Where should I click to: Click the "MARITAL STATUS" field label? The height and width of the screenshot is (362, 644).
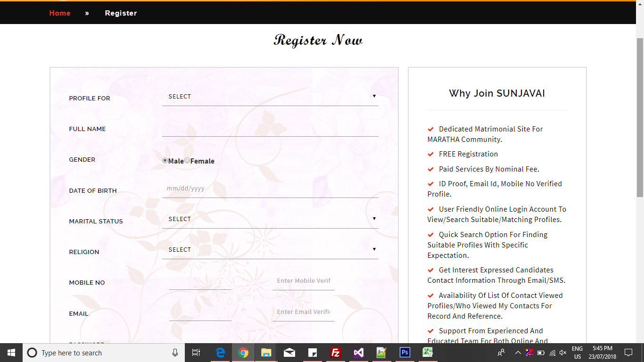pyautogui.click(x=96, y=222)
